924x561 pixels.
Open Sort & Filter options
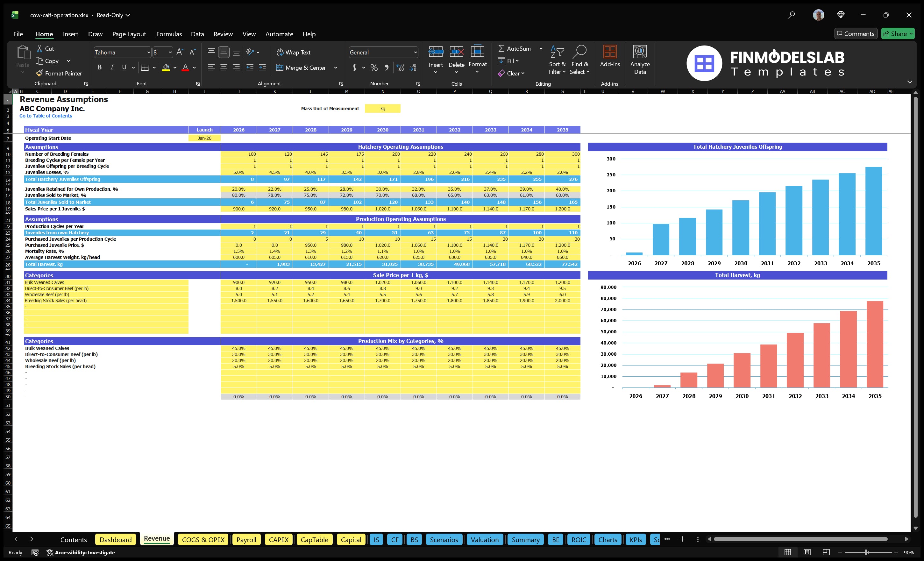pyautogui.click(x=557, y=60)
